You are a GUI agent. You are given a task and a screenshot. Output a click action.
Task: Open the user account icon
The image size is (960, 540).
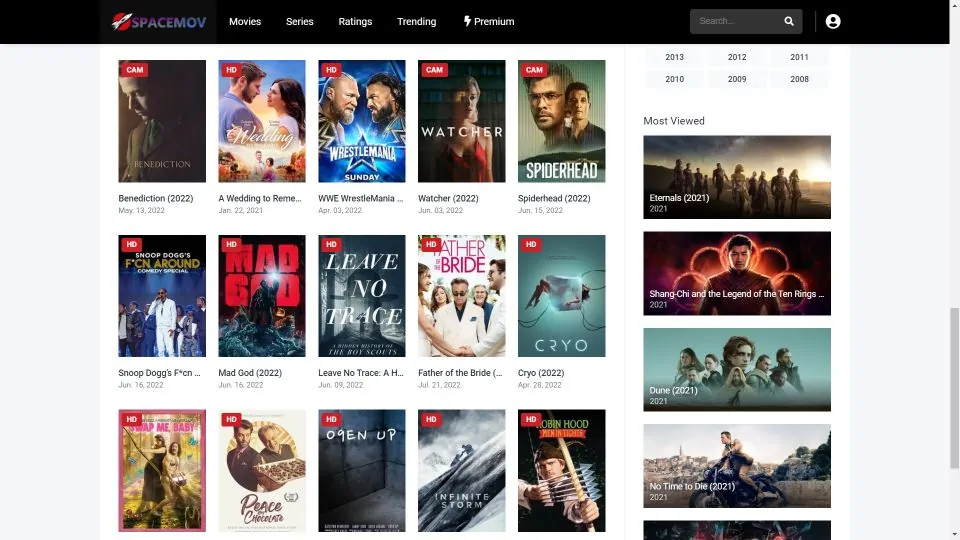point(833,21)
